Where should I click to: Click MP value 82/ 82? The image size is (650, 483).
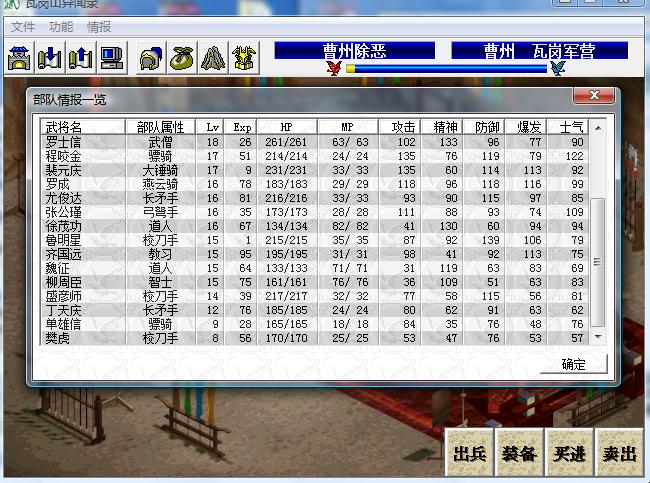[x=350, y=226]
